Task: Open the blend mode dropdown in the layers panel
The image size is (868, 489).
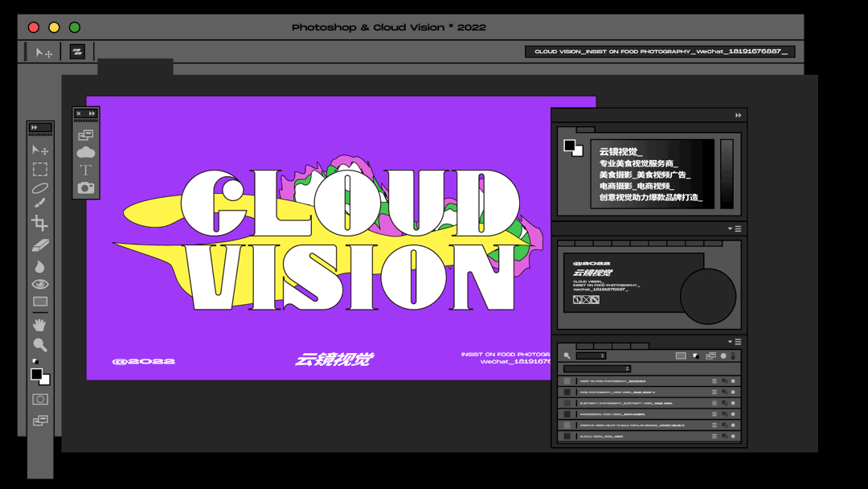Action: (x=597, y=369)
